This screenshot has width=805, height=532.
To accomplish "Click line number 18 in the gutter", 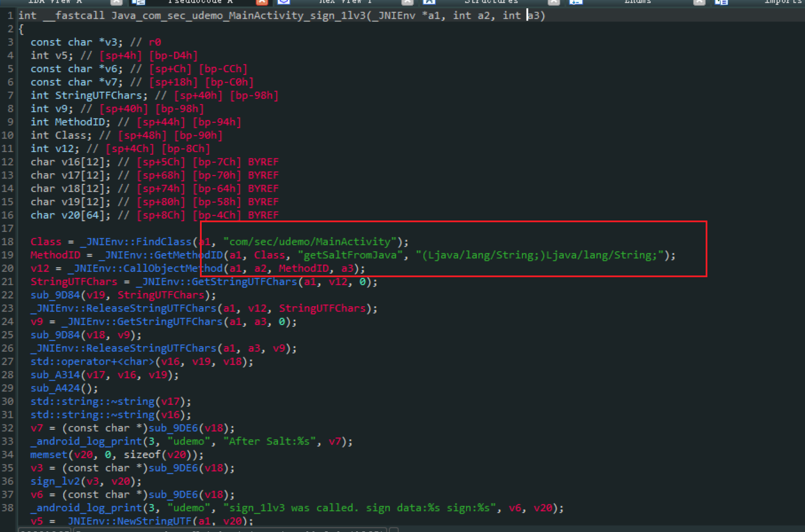I will click(x=8, y=242).
